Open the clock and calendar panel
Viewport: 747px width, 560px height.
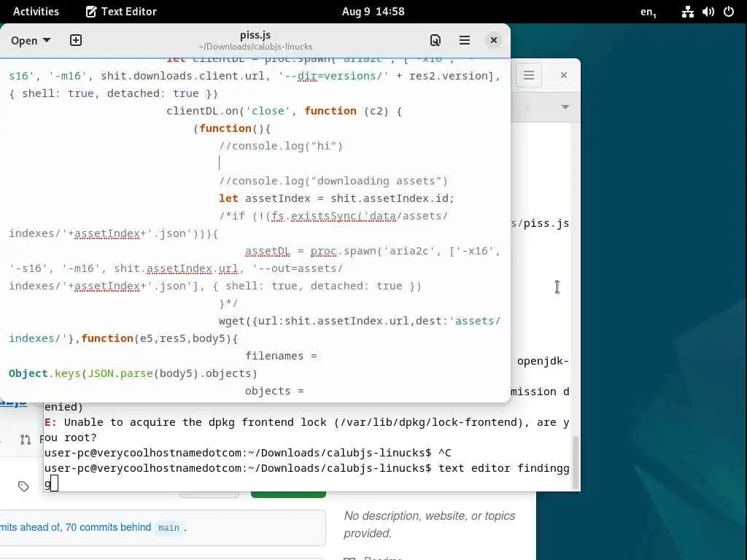(x=373, y=12)
